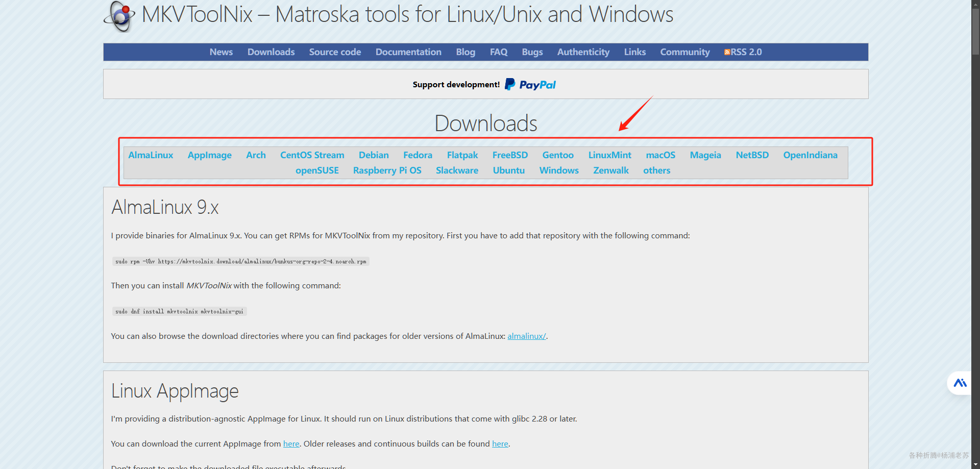Jump to Fedora download section
Screen dimensions: 980x469
coord(418,155)
